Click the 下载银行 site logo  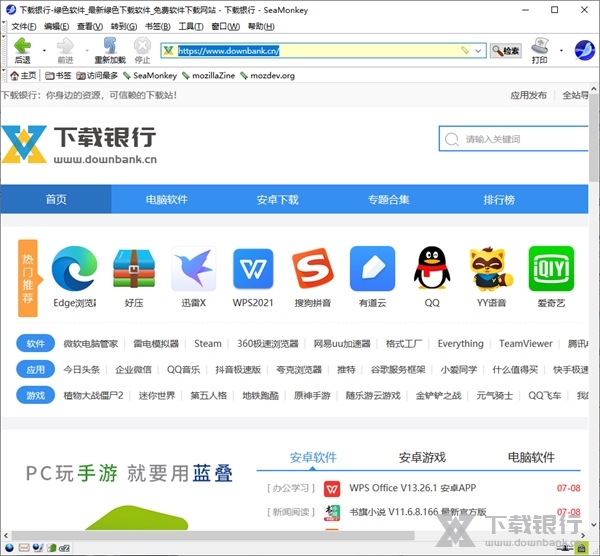[79, 145]
